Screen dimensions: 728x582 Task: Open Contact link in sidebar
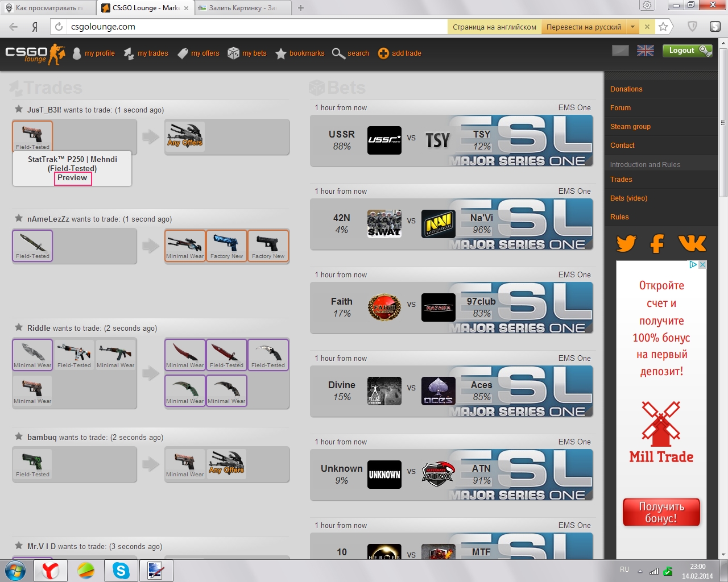622,145
